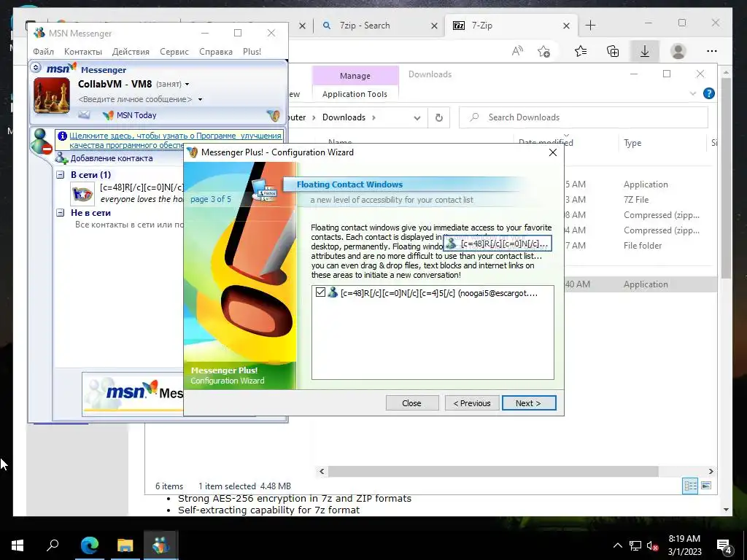Viewport: 747px width, 560px height.
Task: Open the Контакты menu
Action: 83,52
